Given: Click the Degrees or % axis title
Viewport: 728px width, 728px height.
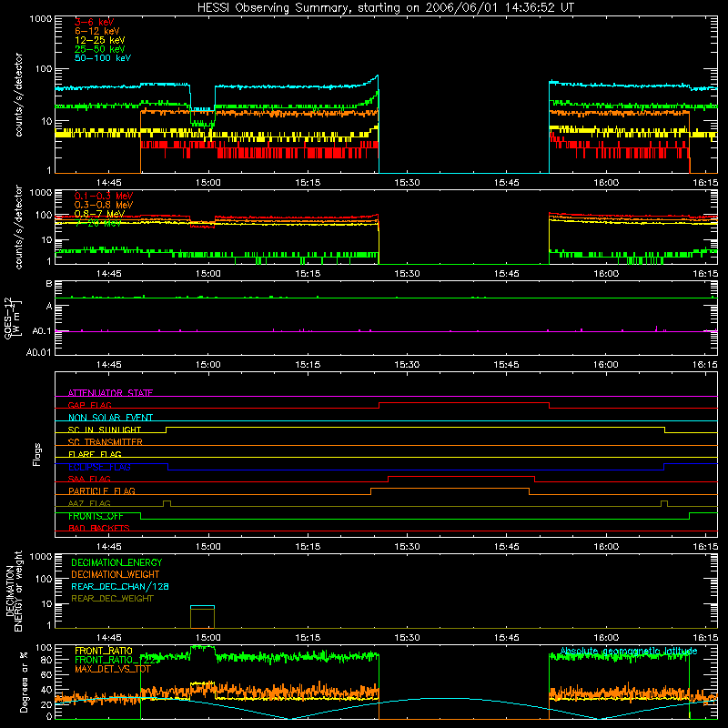Looking at the screenshot, I should (x=24, y=682).
